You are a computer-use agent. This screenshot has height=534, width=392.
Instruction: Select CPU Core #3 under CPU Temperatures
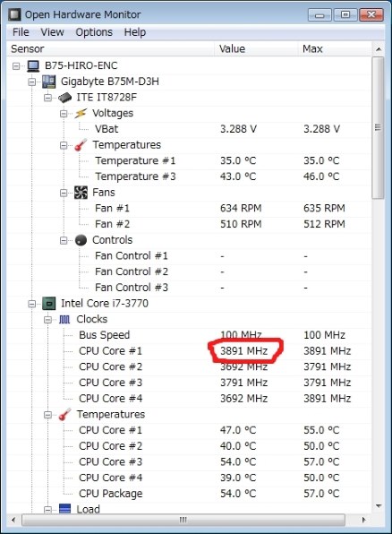(189, 462)
